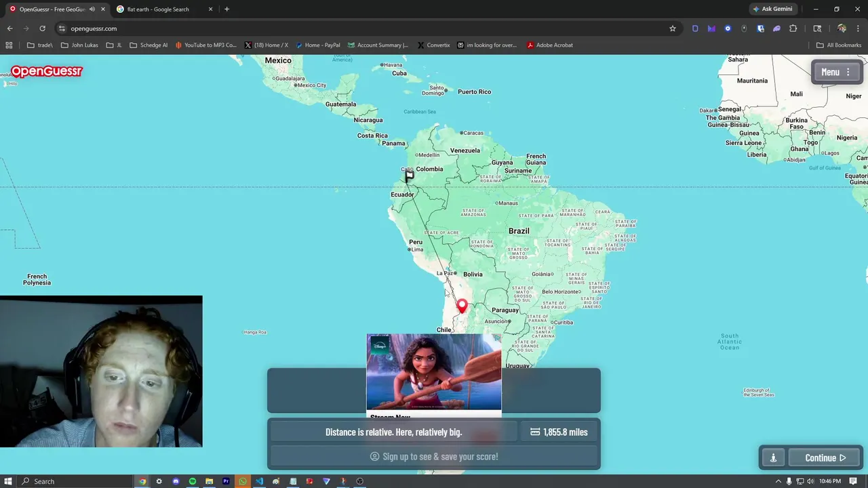
Task: Open Discord from the taskbar
Action: click(x=176, y=481)
